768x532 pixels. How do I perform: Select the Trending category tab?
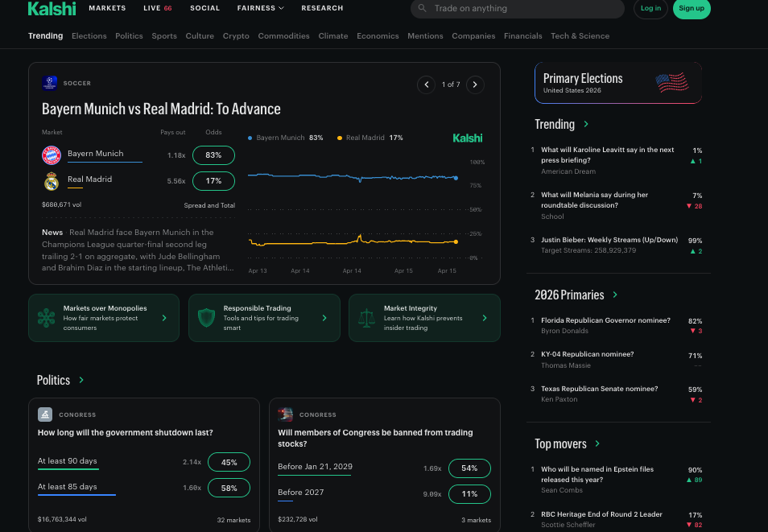click(46, 35)
